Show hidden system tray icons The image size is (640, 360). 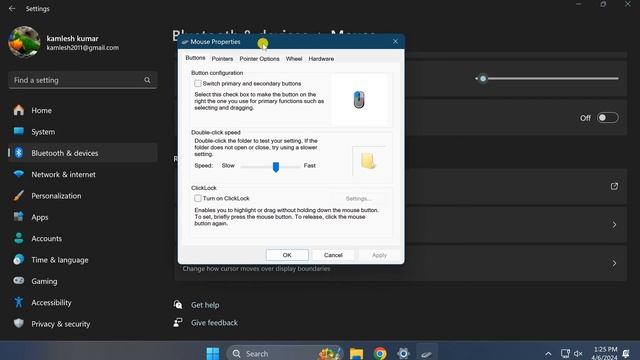(548, 353)
